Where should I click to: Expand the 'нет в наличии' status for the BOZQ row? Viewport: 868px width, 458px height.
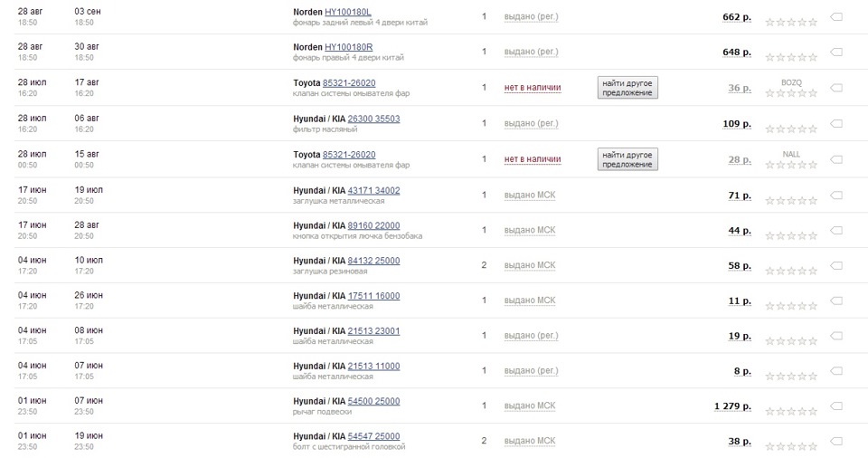point(533,88)
